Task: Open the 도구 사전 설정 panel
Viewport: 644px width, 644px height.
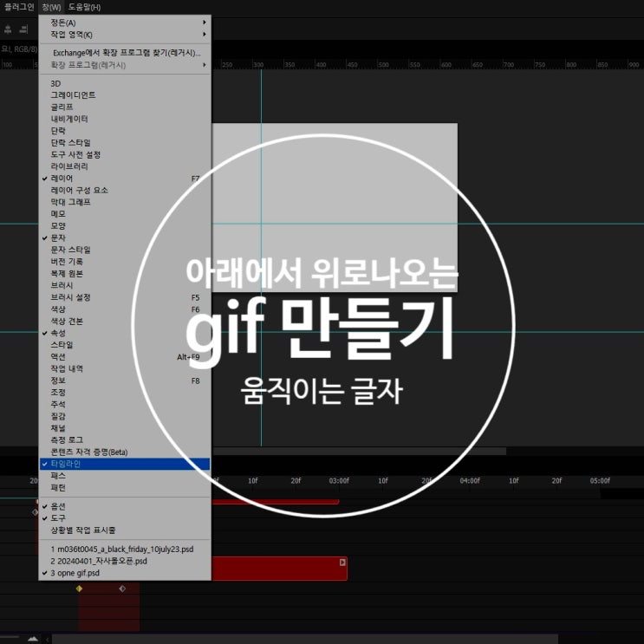Action: (125, 154)
